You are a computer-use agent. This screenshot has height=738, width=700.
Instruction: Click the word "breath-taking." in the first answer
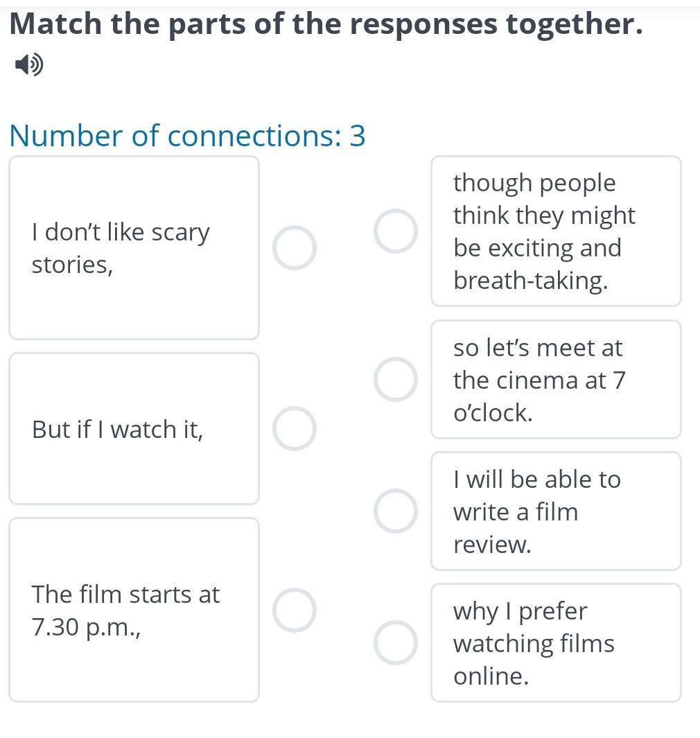530,281
